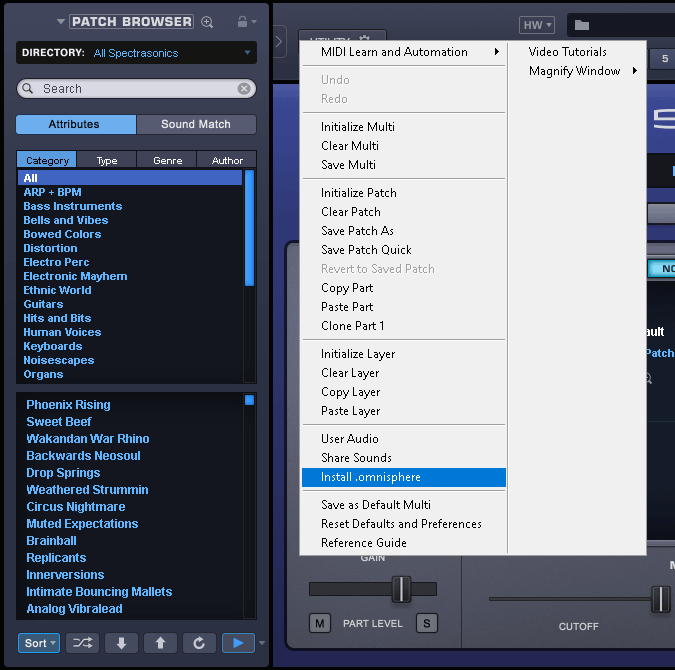Select the Electronic Mayhem category
Image resolution: width=675 pixels, height=670 pixels.
click(130, 276)
